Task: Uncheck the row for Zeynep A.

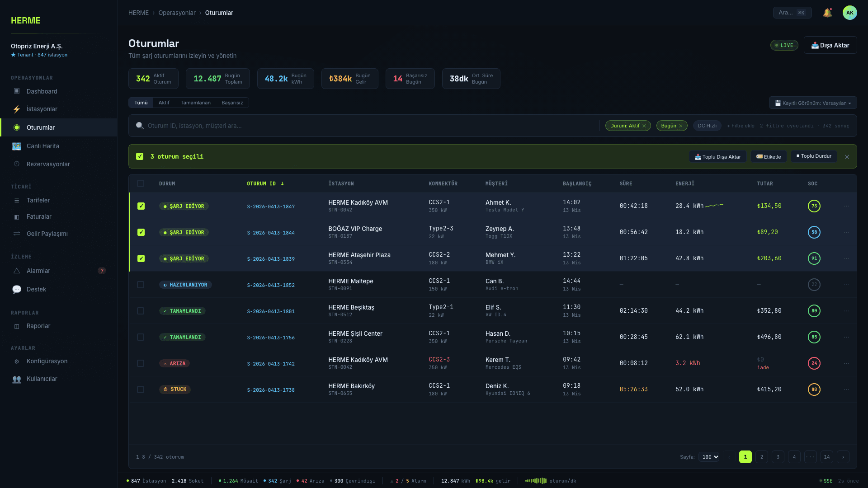Action: 141,232
